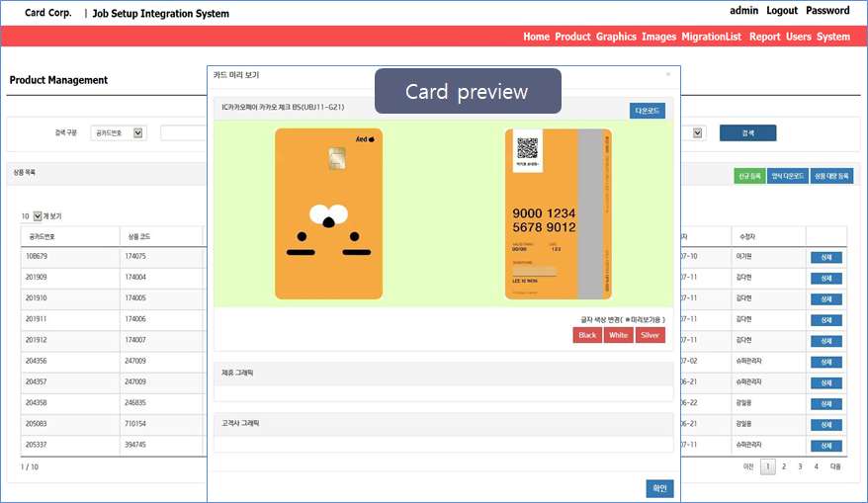Click the next page link
The image size is (868, 503).
pyautogui.click(x=835, y=466)
